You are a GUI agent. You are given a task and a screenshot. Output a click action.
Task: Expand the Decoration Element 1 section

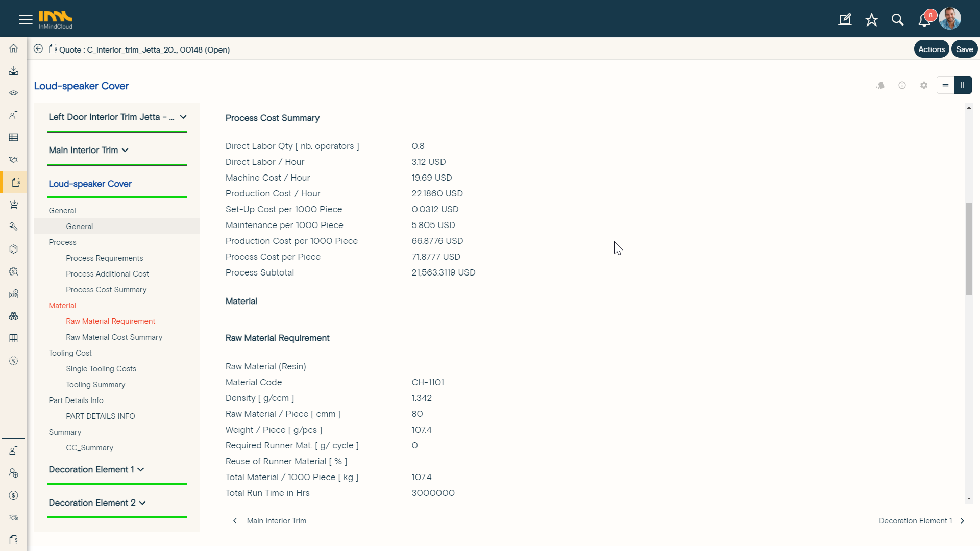click(141, 469)
